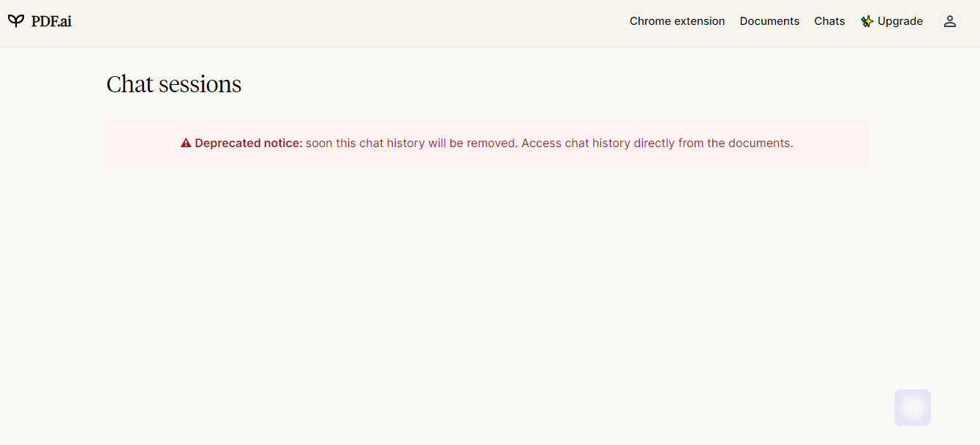This screenshot has width=980, height=445.
Task: Click the red warning triangle icon
Action: point(186,143)
